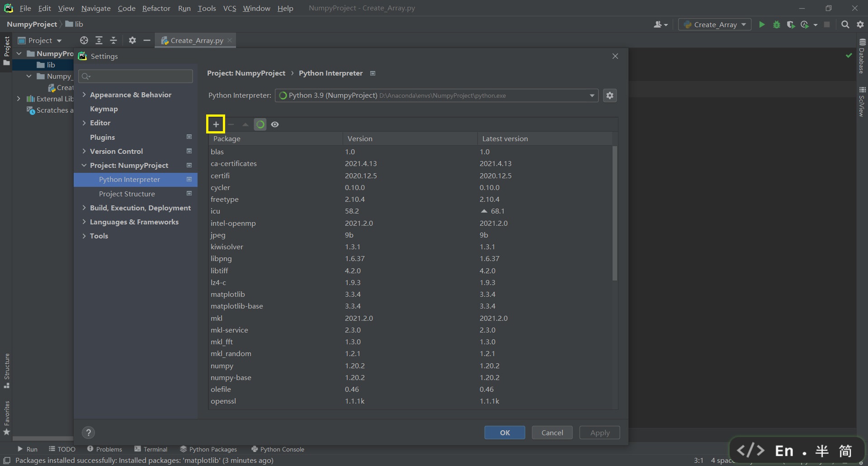The image size is (868, 466).
Task: Open the Python Packages tool window
Action: pyautogui.click(x=208, y=449)
